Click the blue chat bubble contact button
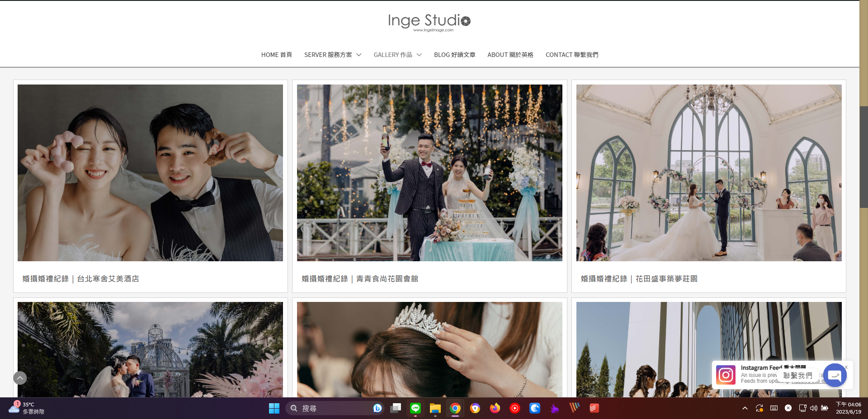This screenshot has height=419, width=868. [x=835, y=375]
